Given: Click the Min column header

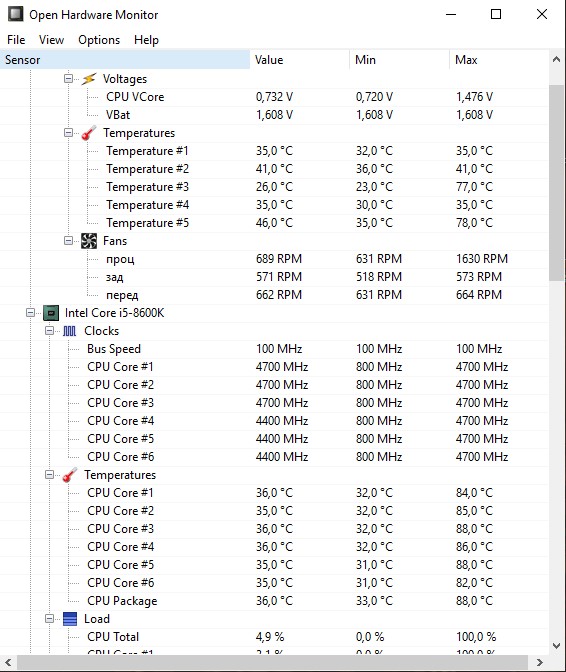Looking at the screenshot, I should point(399,60).
